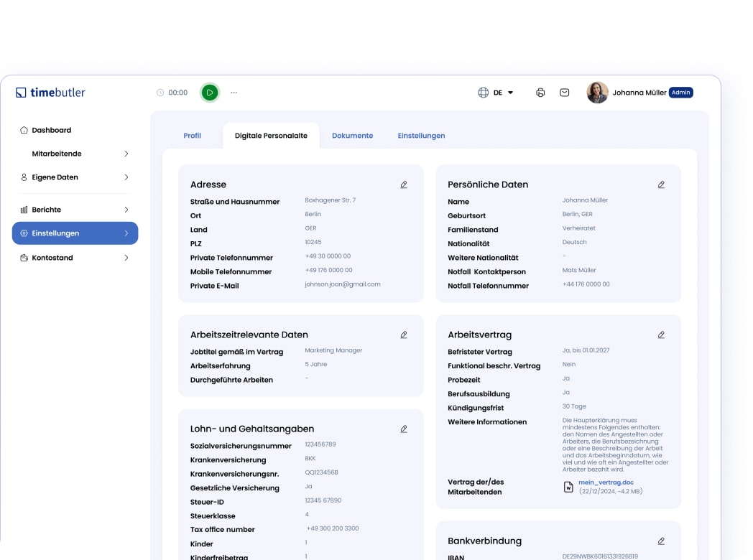Expand the Mitarbeitende sidebar menu
The width and height of the screenshot is (753, 560).
126,154
